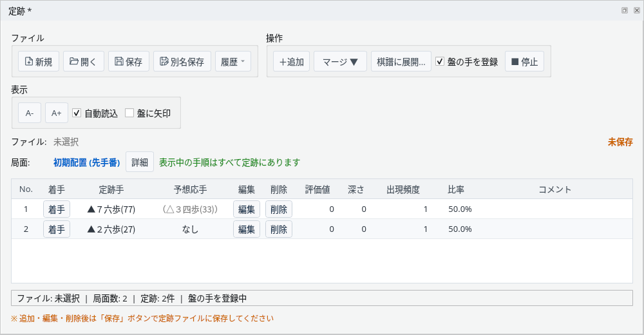This screenshot has width=644, height=335.
Task: Click the 定跡手 column header
Action: coord(111,189)
